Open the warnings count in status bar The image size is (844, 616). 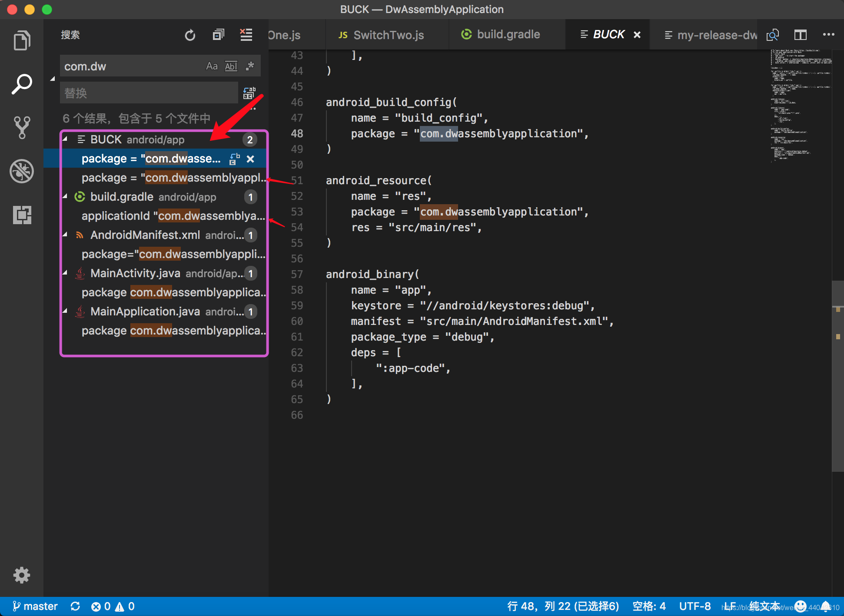125,606
